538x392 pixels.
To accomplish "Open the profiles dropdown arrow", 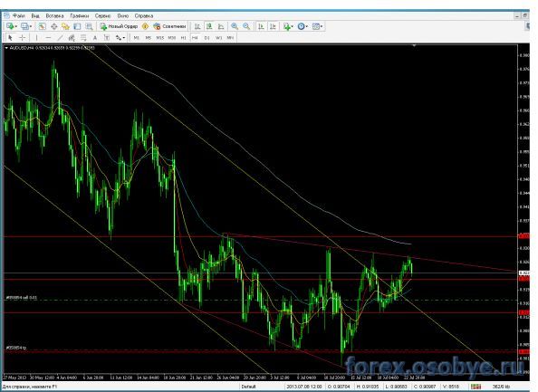I will [31, 26].
